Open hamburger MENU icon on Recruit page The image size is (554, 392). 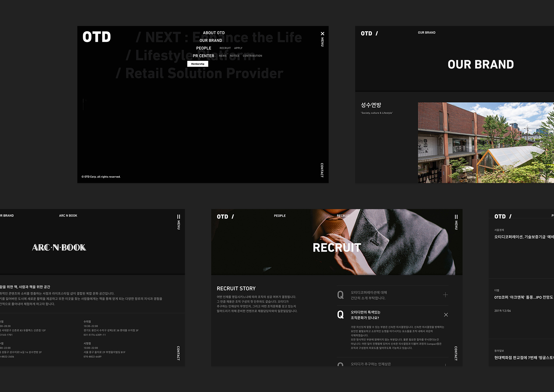click(456, 217)
